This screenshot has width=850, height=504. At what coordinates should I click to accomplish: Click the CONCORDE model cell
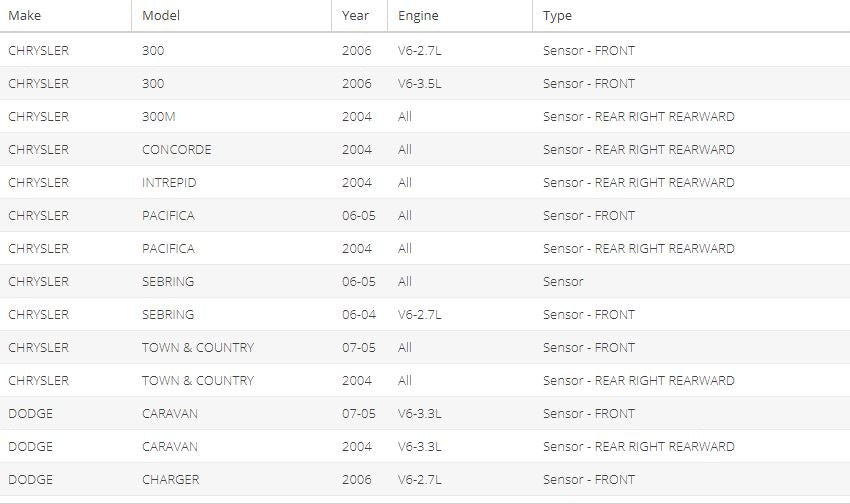[x=176, y=150]
